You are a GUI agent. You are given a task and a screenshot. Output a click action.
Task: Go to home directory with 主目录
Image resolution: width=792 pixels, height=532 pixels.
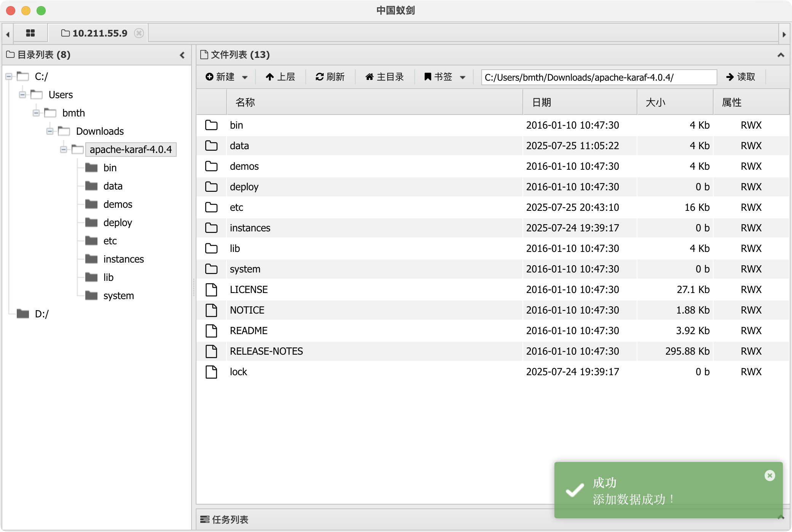[385, 77]
